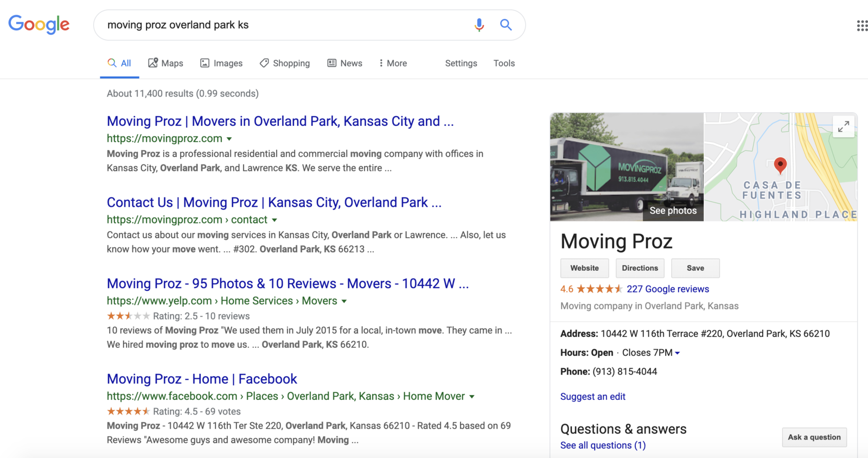Click Ask a question button
This screenshot has width=868, height=458.
[814, 437]
